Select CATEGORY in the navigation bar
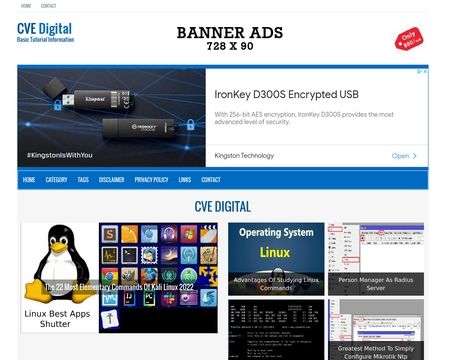This screenshot has height=360, width=450. click(56, 180)
